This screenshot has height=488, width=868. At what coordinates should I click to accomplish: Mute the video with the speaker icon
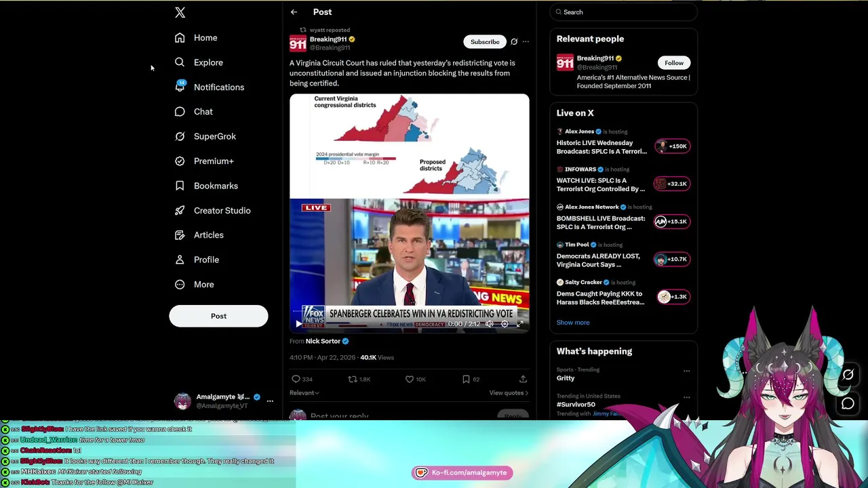[x=490, y=324]
